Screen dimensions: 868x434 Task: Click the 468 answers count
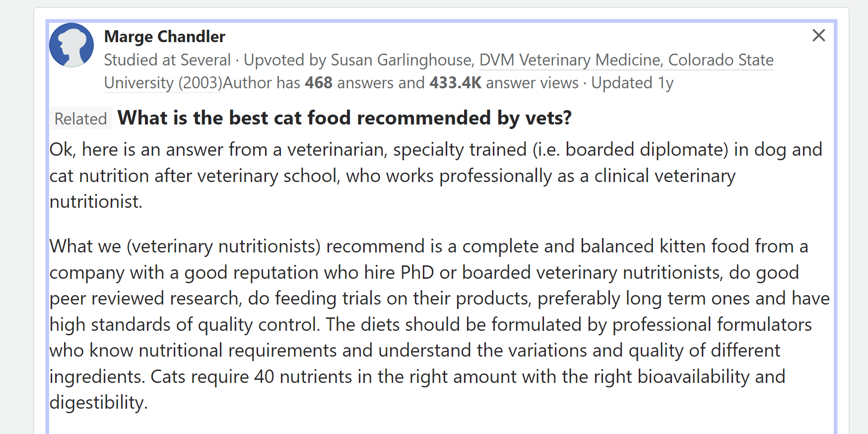[x=318, y=83]
